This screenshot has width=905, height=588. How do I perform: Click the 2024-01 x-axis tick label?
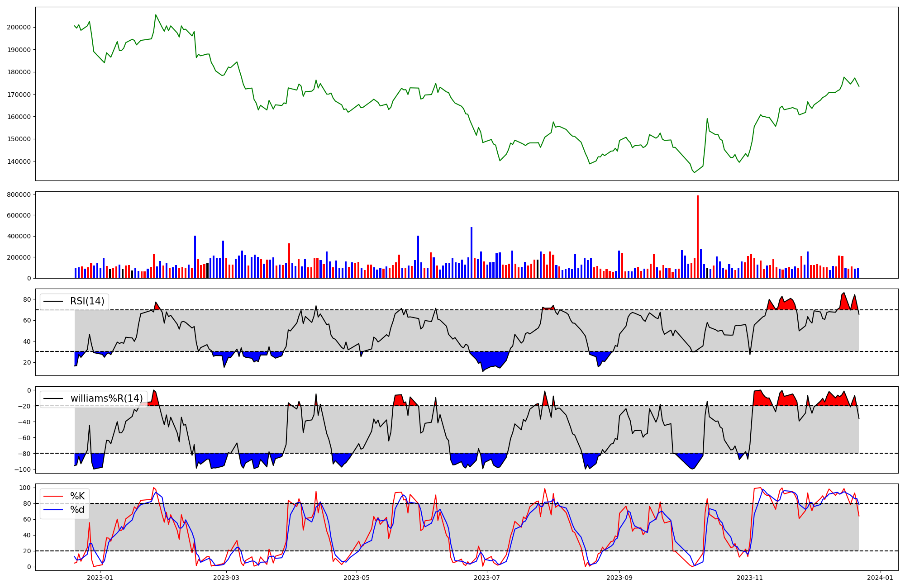point(880,578)
